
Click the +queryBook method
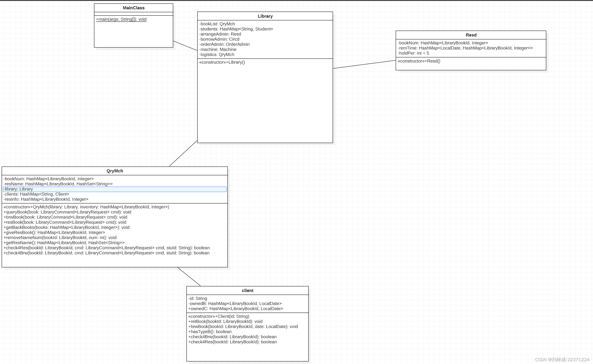coord(67,212)
